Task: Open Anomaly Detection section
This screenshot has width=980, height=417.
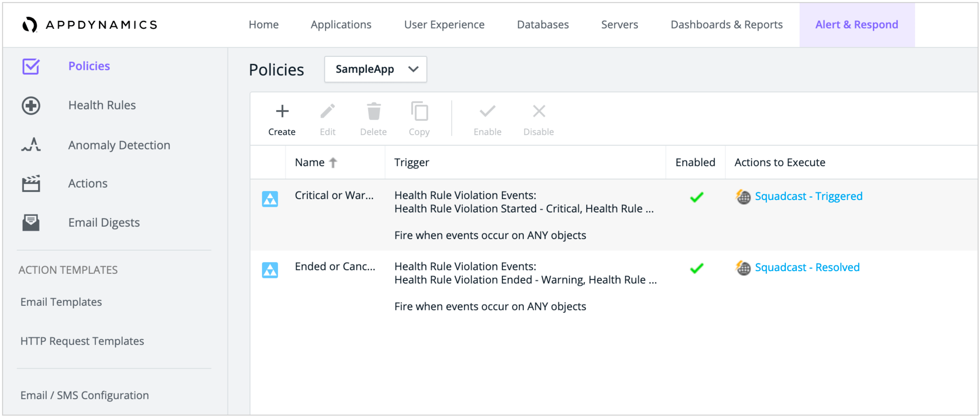Action: (x=119, y=145)
